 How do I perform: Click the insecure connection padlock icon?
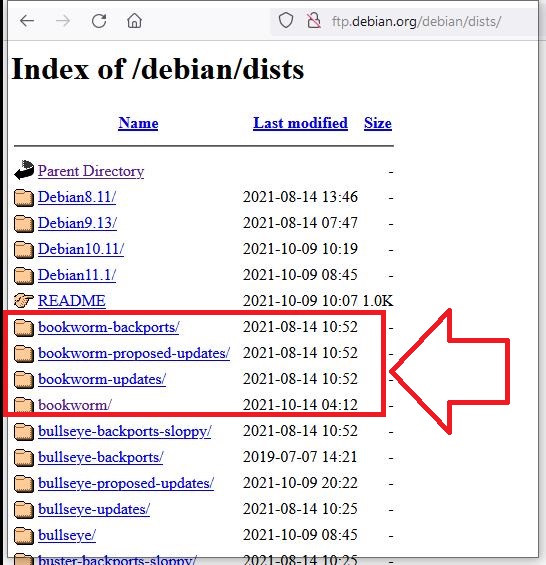(x=314, y=21)
